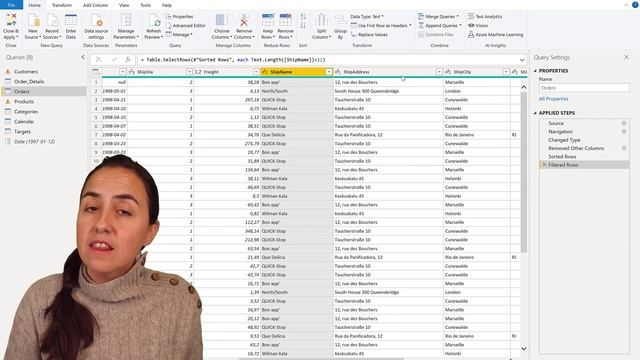
Task: Open gear for Removed Other Columns step
Action: (x=624, y=148)
